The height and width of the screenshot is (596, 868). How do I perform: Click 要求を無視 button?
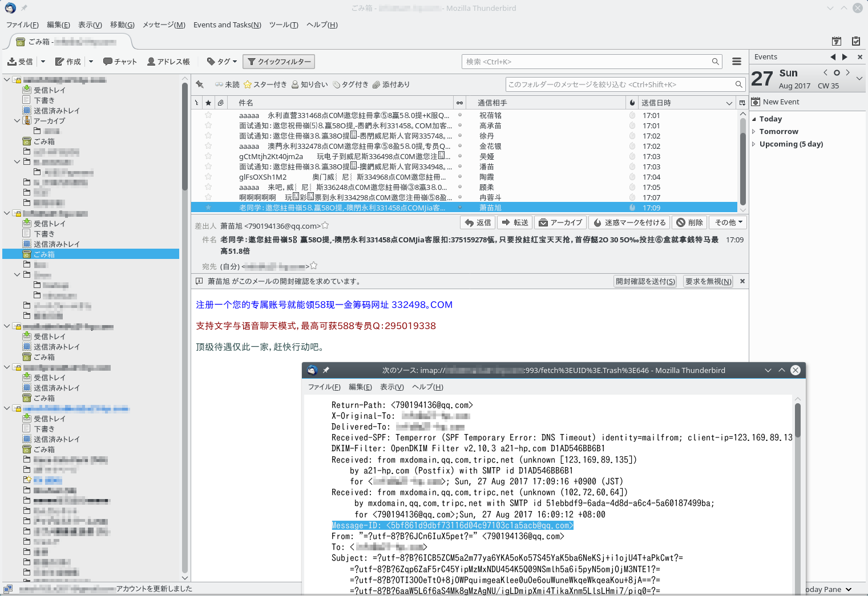click(708, 281)
